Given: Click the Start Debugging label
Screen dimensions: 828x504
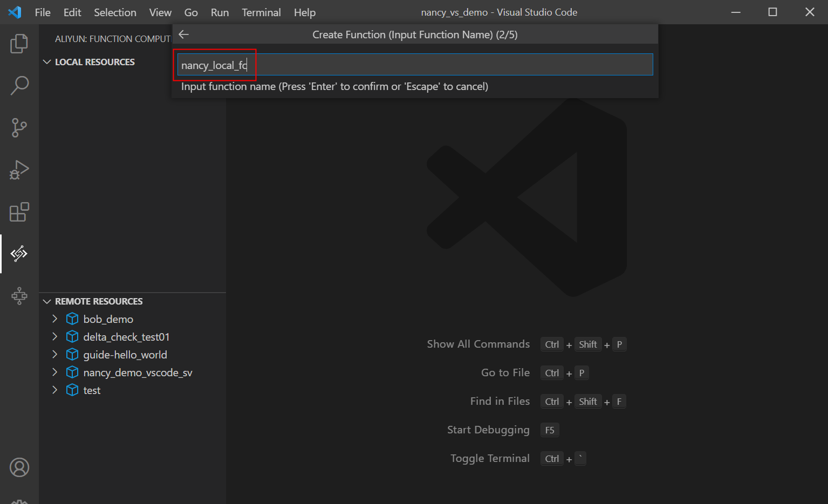Looking at the screenshot, I should pos(488,430).
